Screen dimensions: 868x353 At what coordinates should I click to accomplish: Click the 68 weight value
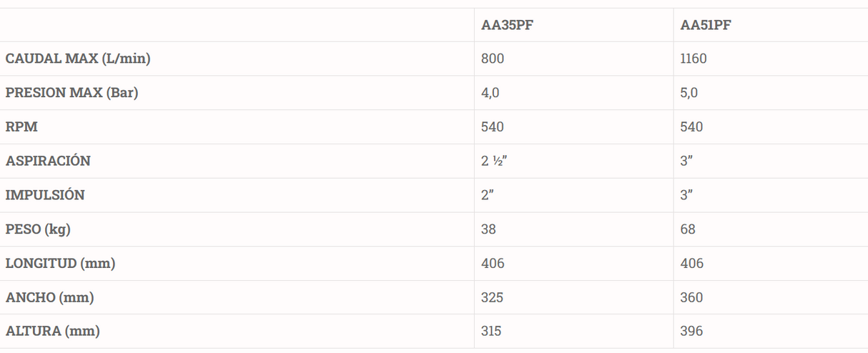pos(688,229)
